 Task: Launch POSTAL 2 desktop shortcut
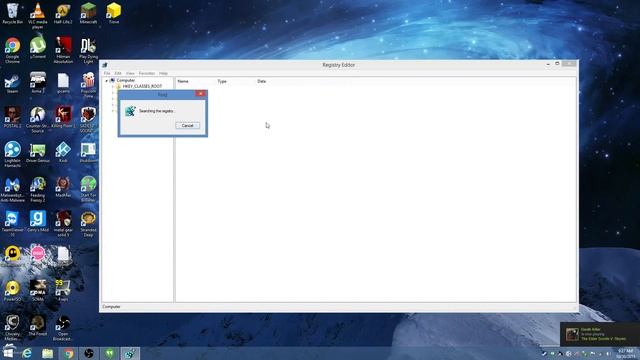click(x=12, y=118)
